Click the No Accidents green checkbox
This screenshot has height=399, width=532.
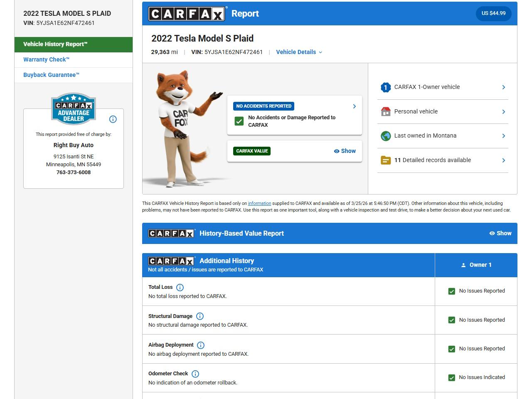pos(239,121)
